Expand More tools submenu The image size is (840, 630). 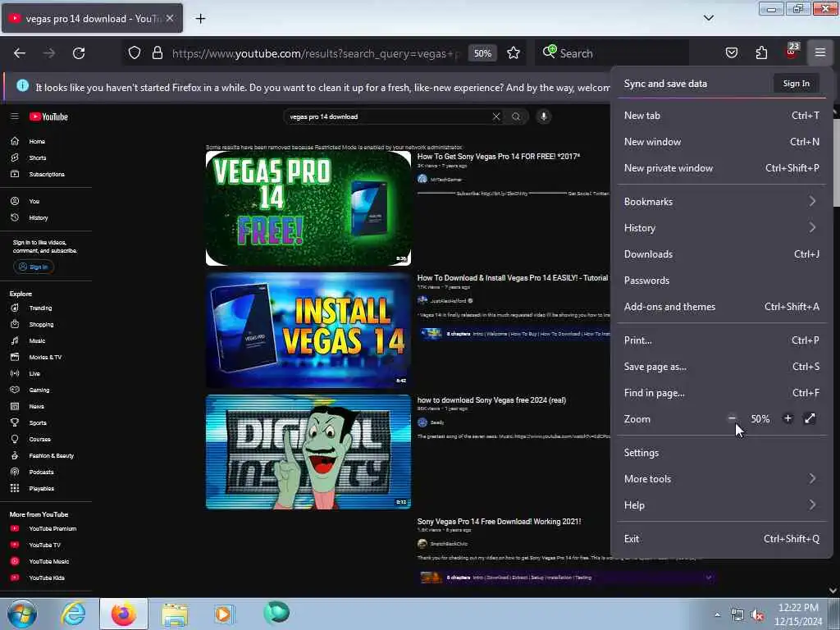point(721,478)
